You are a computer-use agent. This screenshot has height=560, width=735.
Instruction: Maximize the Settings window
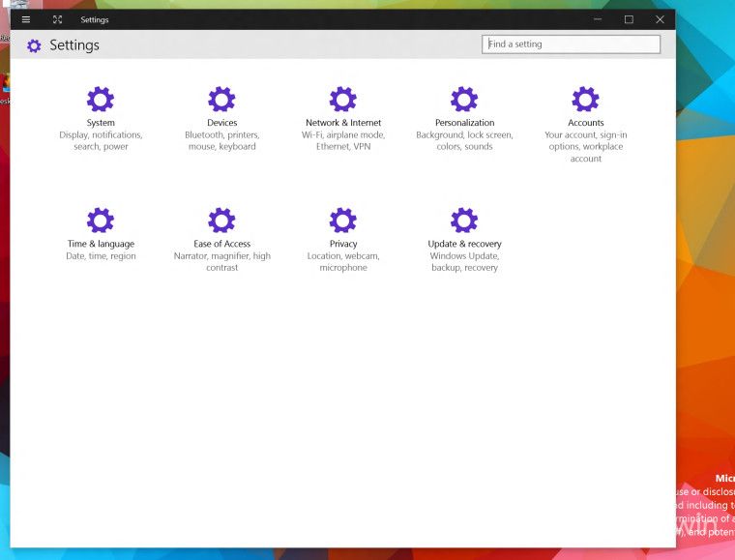click(629, 19)
